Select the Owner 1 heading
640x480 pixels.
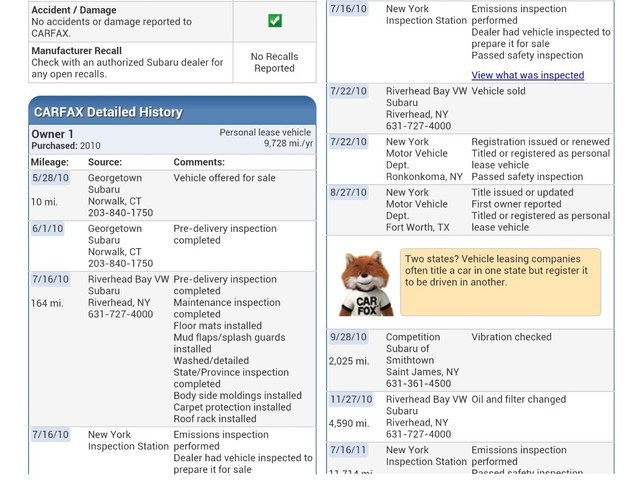click(x=52, y=134)
